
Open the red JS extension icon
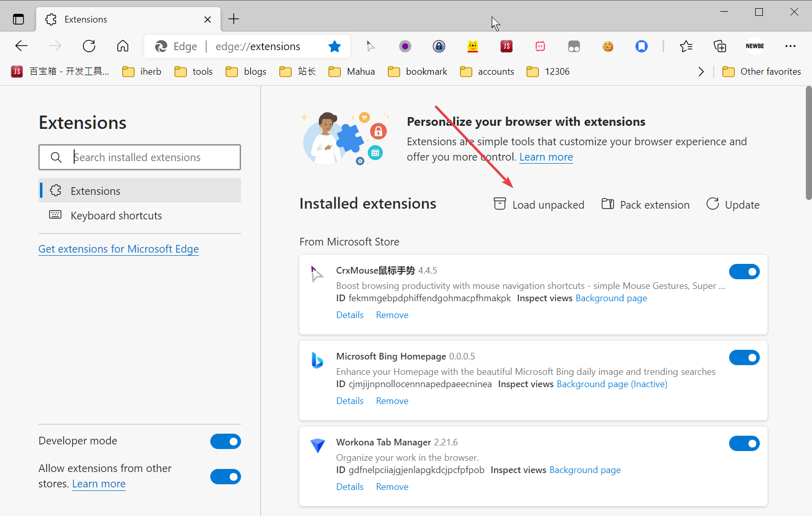point(507,47)
